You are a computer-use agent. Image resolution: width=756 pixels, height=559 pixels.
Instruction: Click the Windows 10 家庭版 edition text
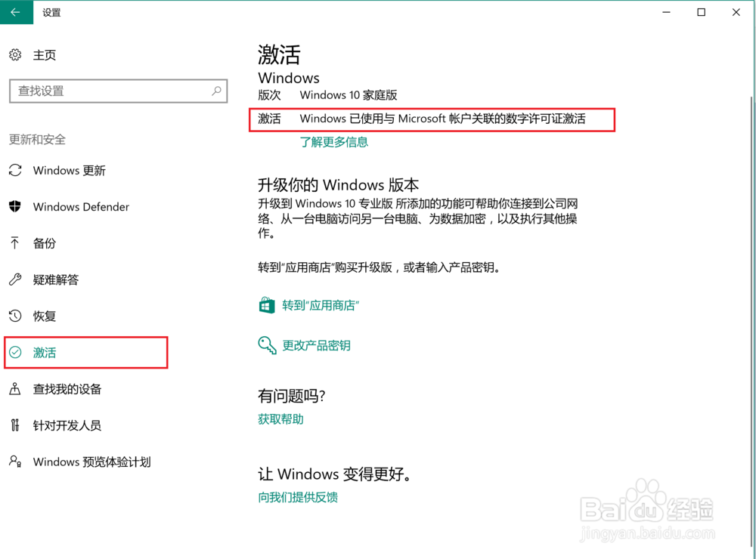pos(349,95)
